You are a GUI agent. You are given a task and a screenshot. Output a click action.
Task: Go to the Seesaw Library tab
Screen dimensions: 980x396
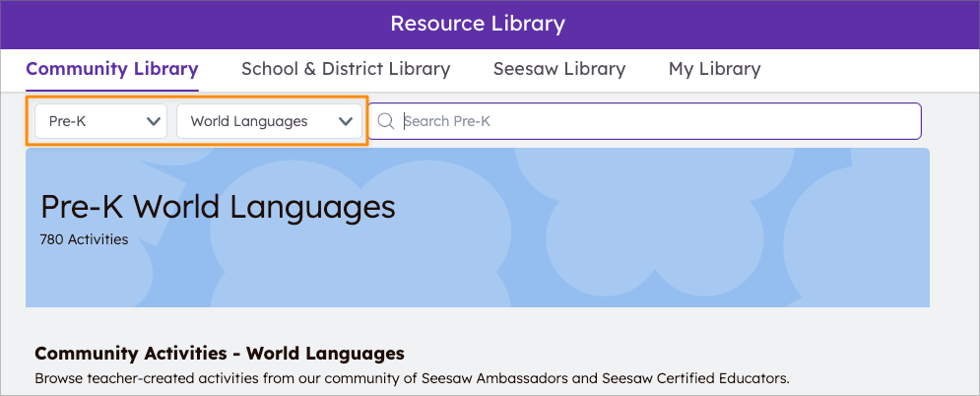(x=559, y=69)
